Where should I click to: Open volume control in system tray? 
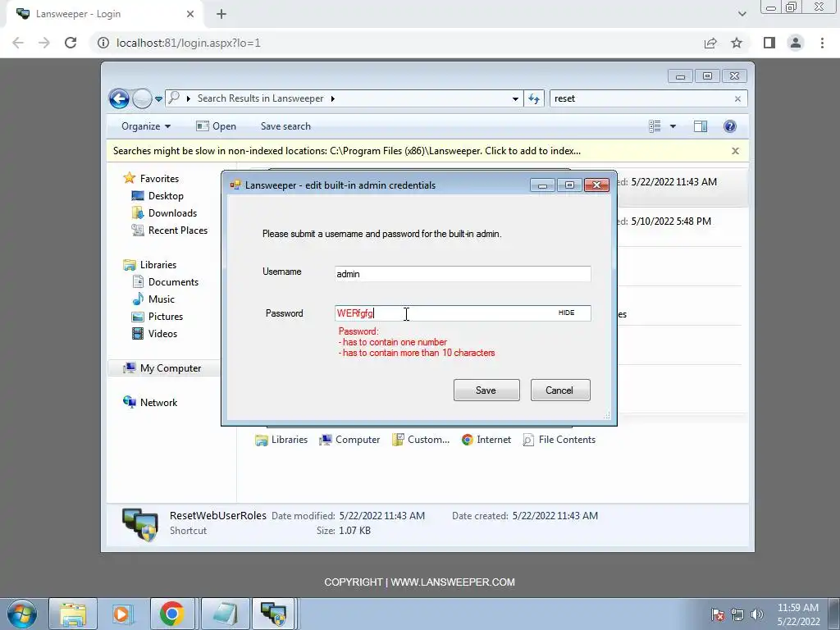click(x=757, y=614)
